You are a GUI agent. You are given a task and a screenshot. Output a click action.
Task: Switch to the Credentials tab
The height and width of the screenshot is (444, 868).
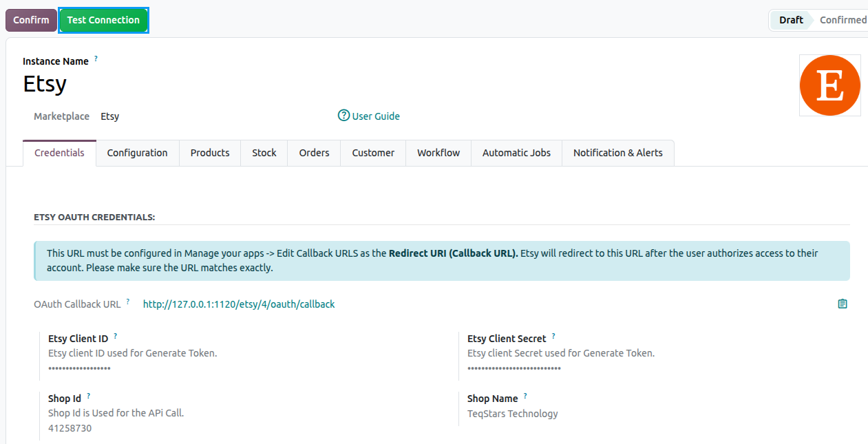pyautogui.click(x=59, y=153)
